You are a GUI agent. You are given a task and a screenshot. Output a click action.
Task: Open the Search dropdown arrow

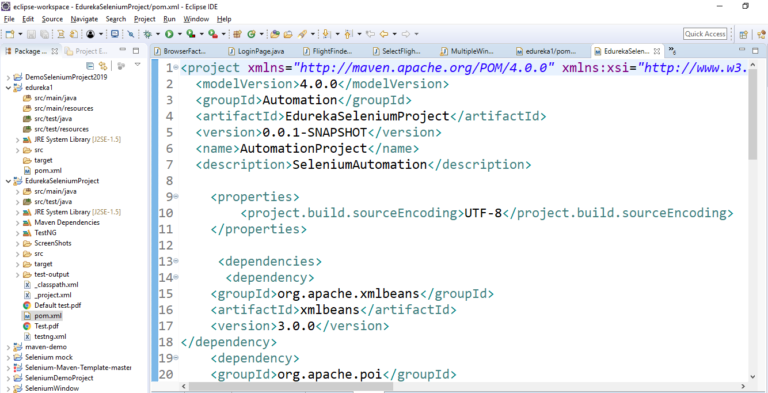click(312, 34)
